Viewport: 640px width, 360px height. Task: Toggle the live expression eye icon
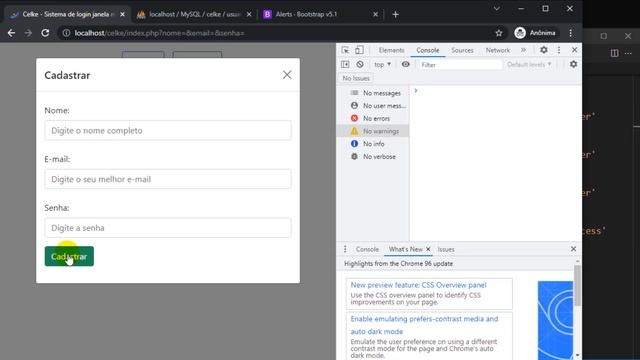tap(405, 64)
